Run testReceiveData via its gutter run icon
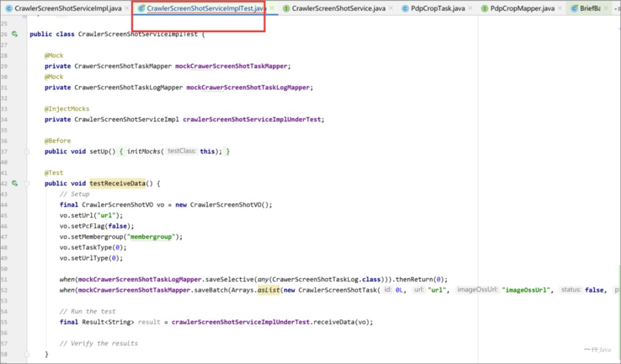 pos(14,183)
